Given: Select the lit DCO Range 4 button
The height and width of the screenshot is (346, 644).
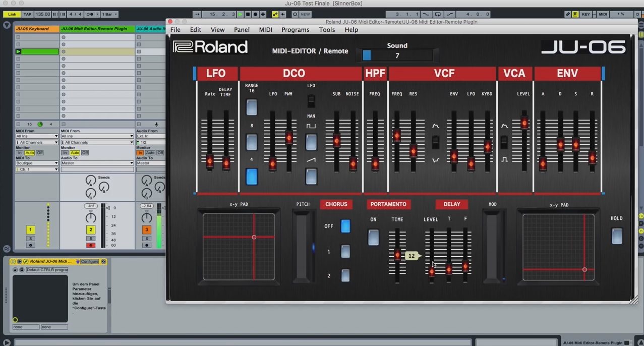Looking at the screenshot, I should coord(251,177).
